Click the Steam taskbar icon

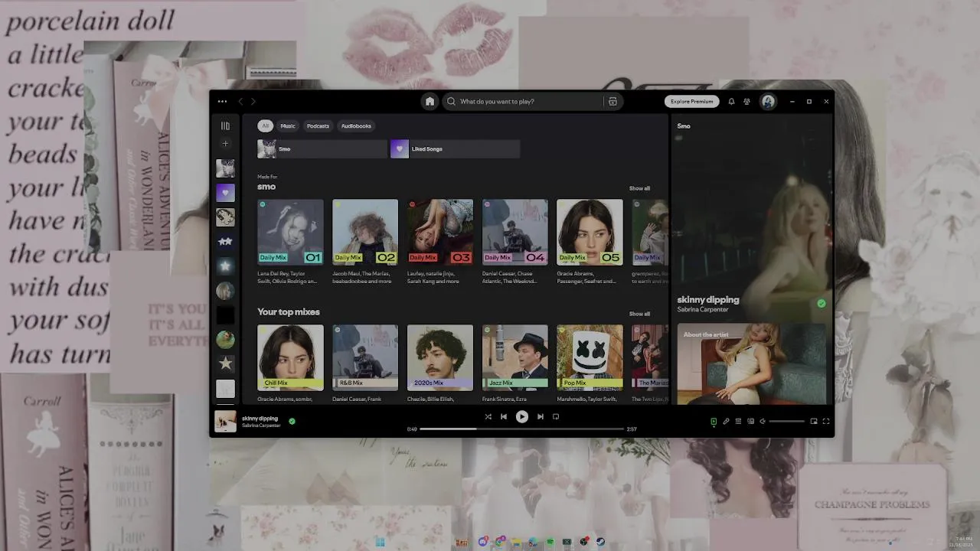coord(601,542)
